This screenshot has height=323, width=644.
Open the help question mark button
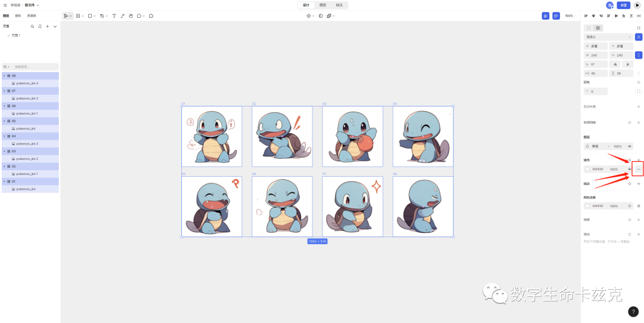(x=633, y=312)
